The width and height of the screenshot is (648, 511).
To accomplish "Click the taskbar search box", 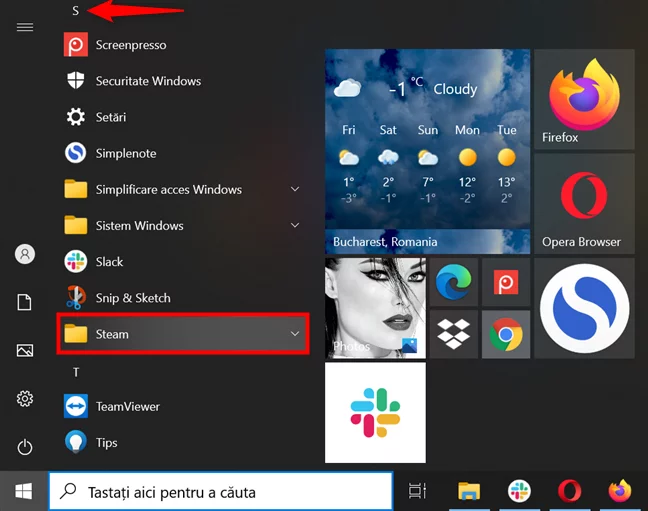I will pos(221,491).
